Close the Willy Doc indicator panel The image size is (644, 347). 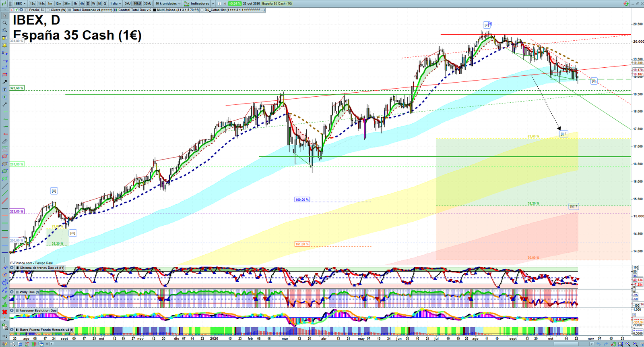[12, 292]
